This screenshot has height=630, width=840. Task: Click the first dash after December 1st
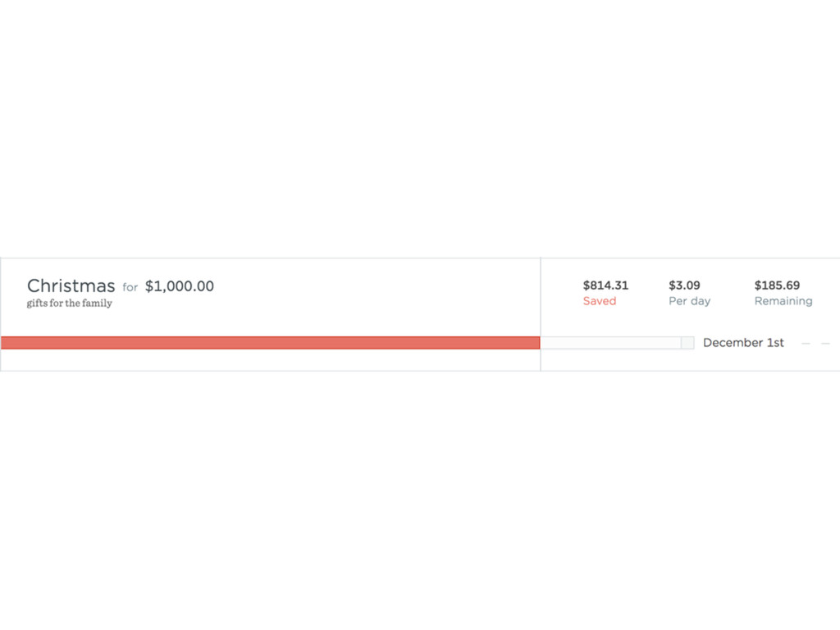[x=806, y=344]
